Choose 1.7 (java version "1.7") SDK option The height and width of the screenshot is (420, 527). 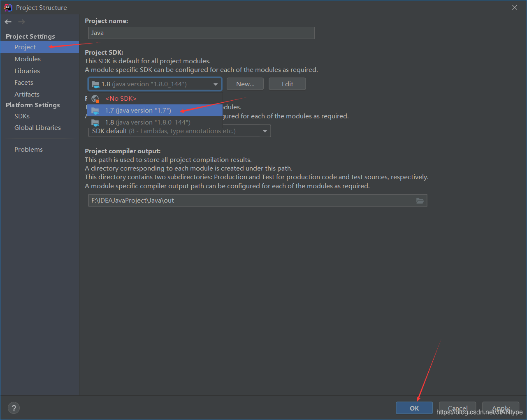pos(155,111)
